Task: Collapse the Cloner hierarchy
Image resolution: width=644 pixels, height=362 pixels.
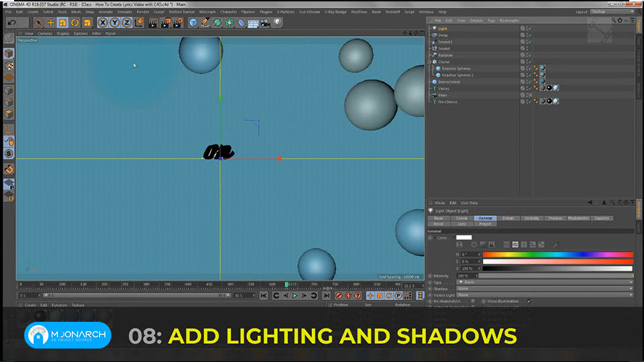Action: click(x=429, y=62)
